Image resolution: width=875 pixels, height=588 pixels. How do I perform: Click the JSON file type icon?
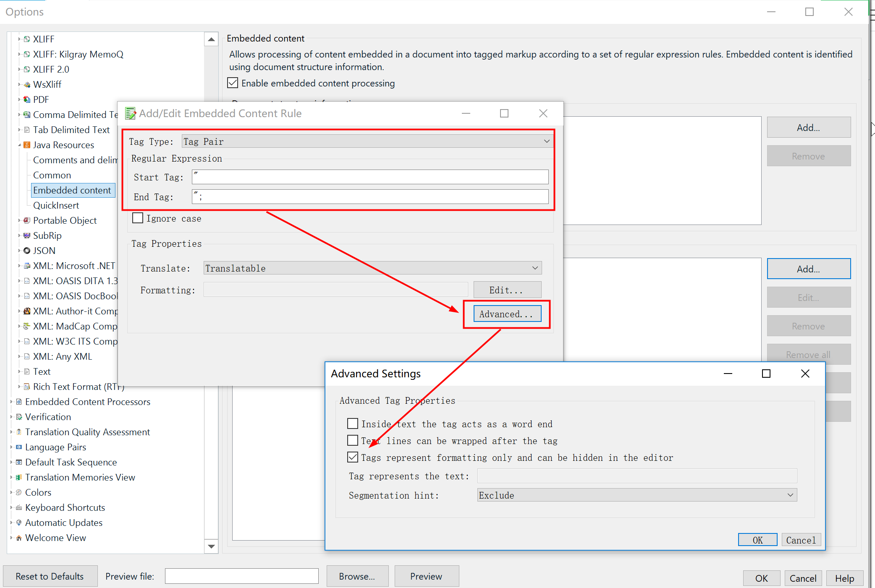pyautogui.click(x=27, y=251)
